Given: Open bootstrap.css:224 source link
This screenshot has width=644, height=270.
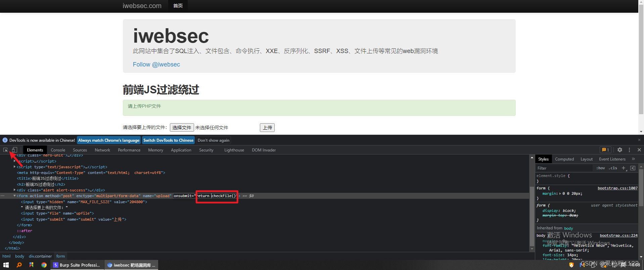Looking at the screenshot, I should 619,235.
